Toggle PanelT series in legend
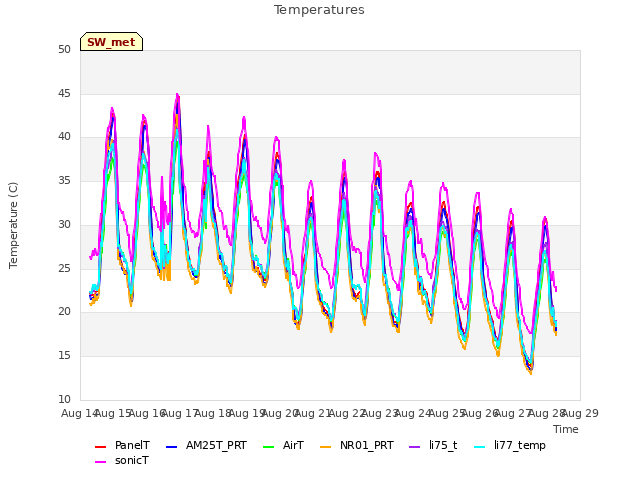Viewport: 640px width, 480px height. pos(122,445)
